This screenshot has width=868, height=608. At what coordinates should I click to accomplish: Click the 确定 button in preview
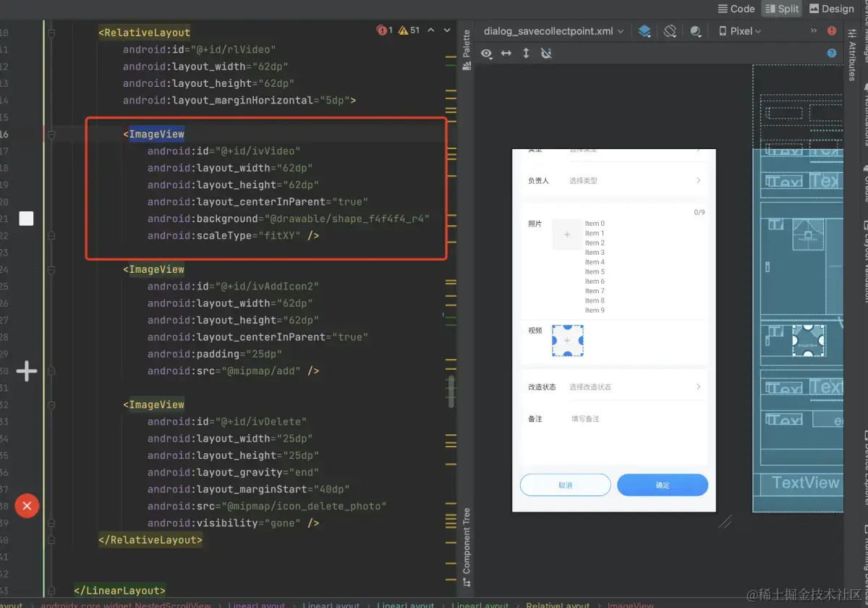click(x=663, y=485)
